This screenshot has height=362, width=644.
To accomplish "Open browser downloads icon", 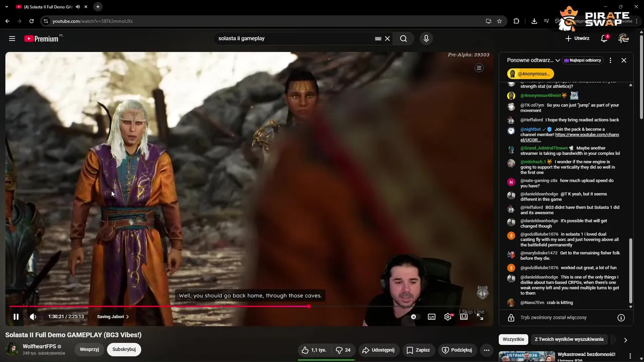I will 534,21.
